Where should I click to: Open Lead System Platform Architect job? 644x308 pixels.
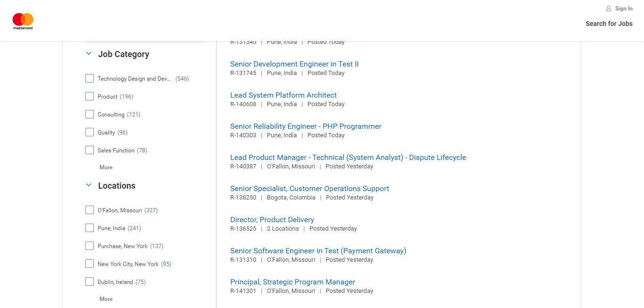coord(283,95)
